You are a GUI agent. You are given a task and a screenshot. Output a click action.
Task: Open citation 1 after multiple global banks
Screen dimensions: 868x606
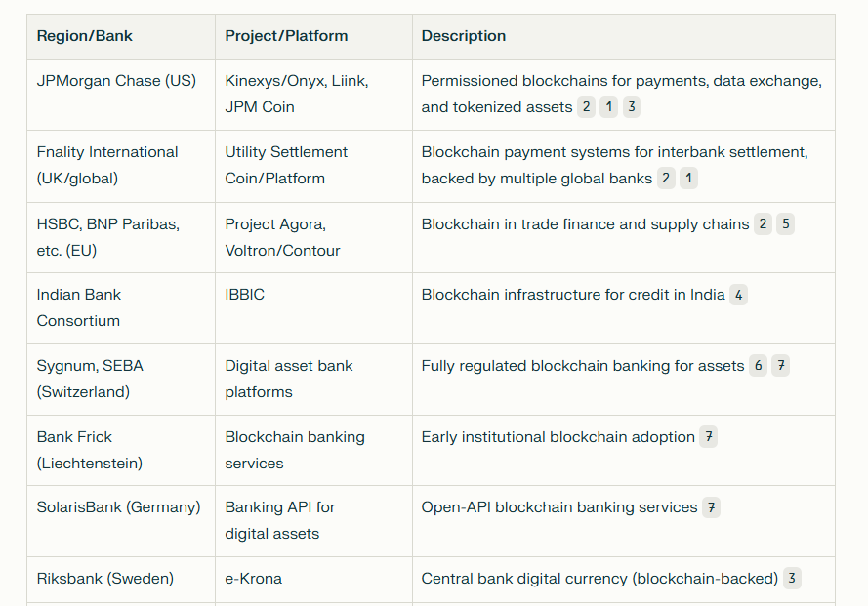coord(688,179)
